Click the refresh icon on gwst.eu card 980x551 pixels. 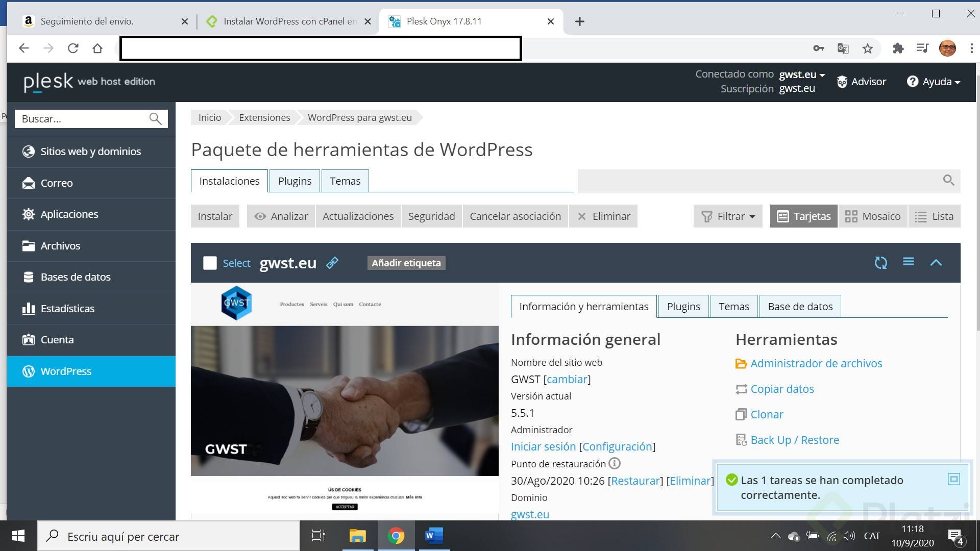point(880,263)
